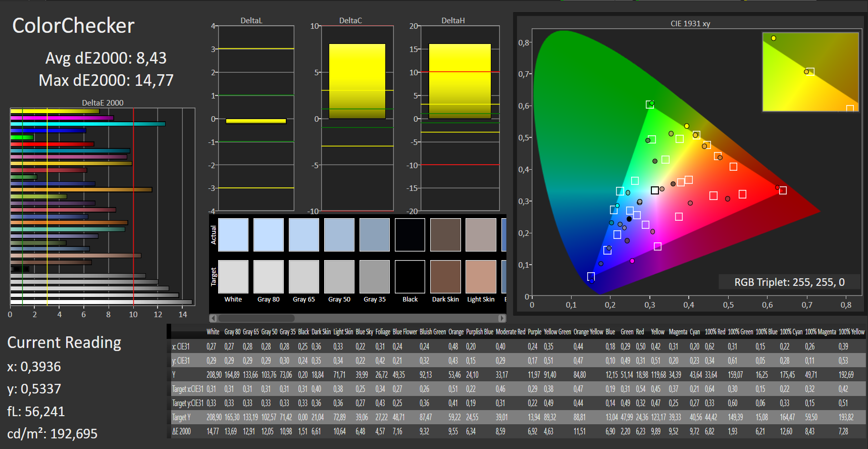
Task: Select the Max dE2000: 14,77 readout
Action: [106, 80]
